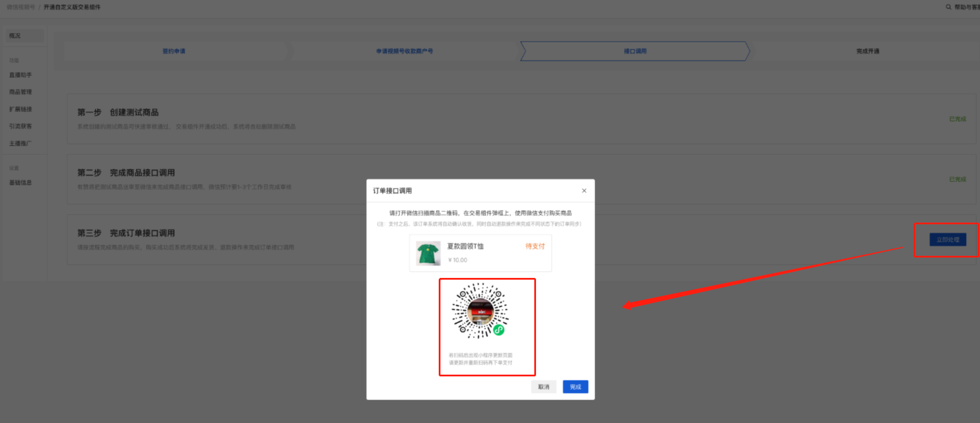Screen dimensions: 980x423
Task: Open 商品管理 in the sidebar
Action: click(21, 92)
